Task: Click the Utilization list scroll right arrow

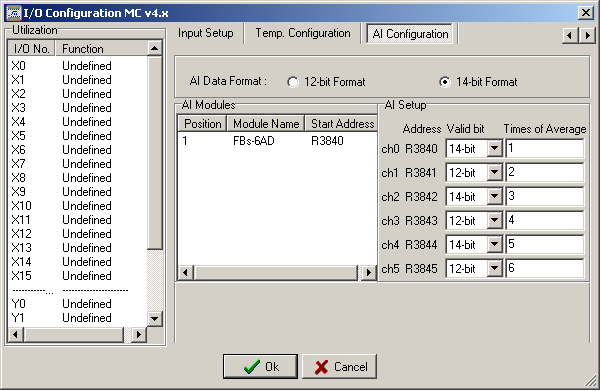Action: (x=138, y=335)
